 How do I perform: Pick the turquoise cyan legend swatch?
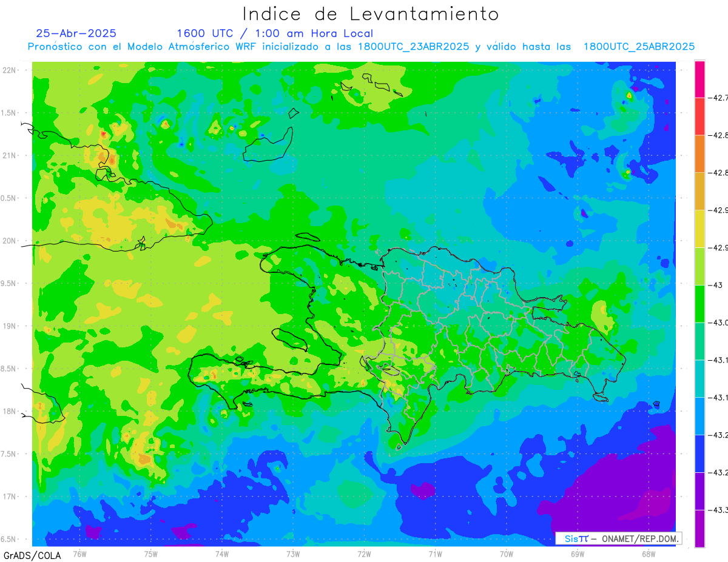(x=699, y=378)
